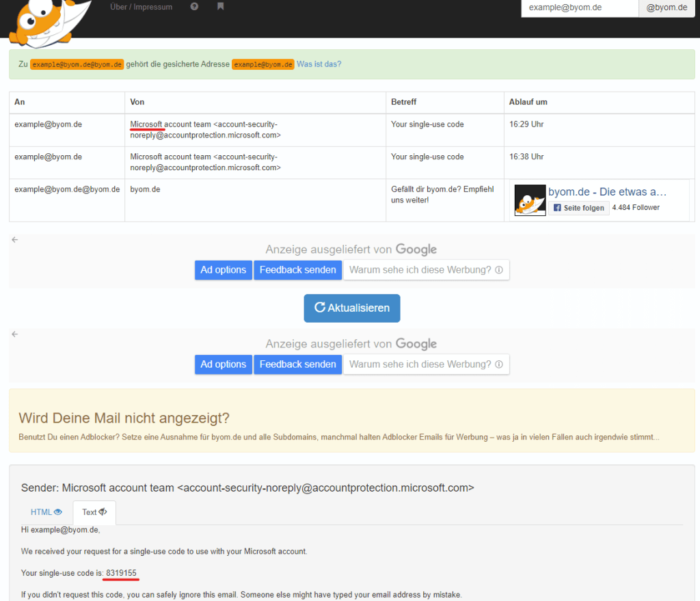Click the back arrow above second ad
Image resolution: width=700 pixels, height=601 pixels.
pos(15,334)
